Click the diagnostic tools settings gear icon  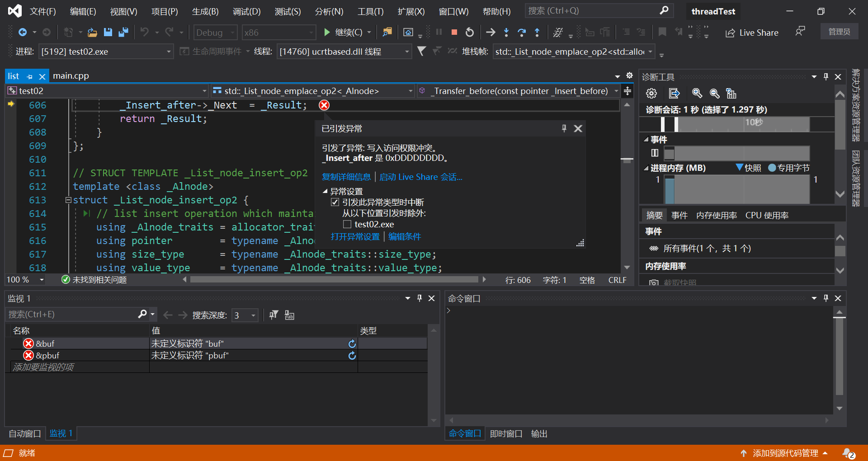click(651, 94)
